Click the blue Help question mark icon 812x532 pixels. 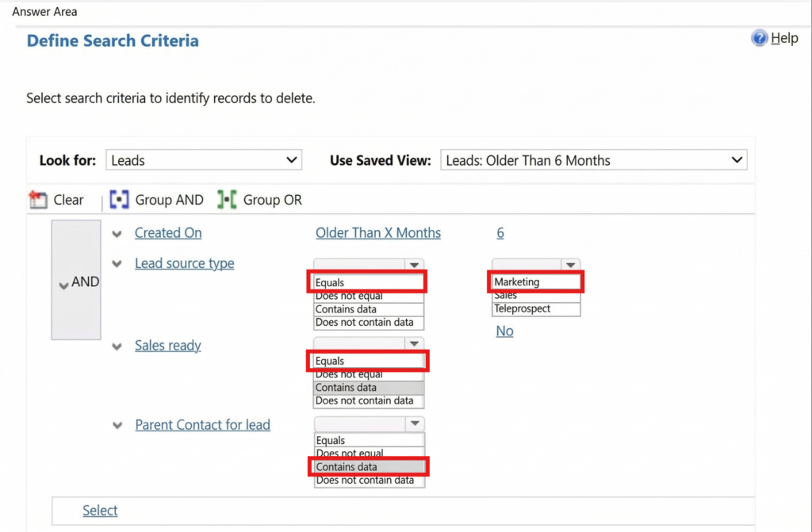click(x=759, y=38)
